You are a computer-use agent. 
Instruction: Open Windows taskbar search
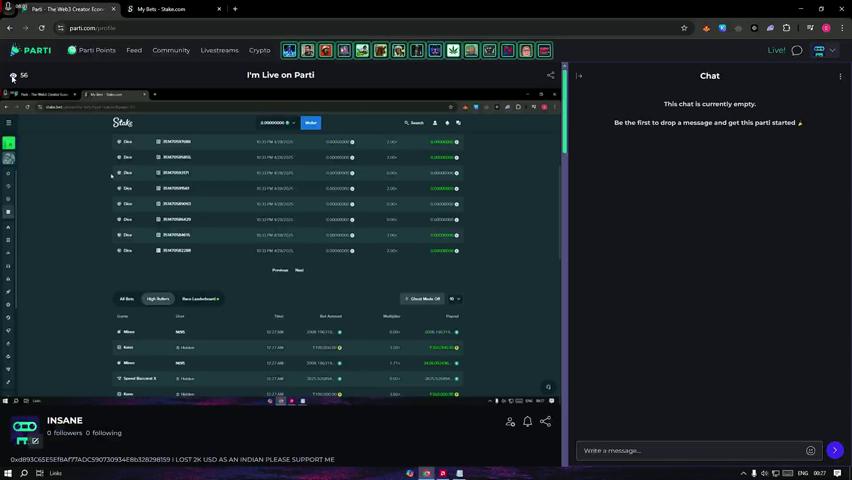[24, 473]
